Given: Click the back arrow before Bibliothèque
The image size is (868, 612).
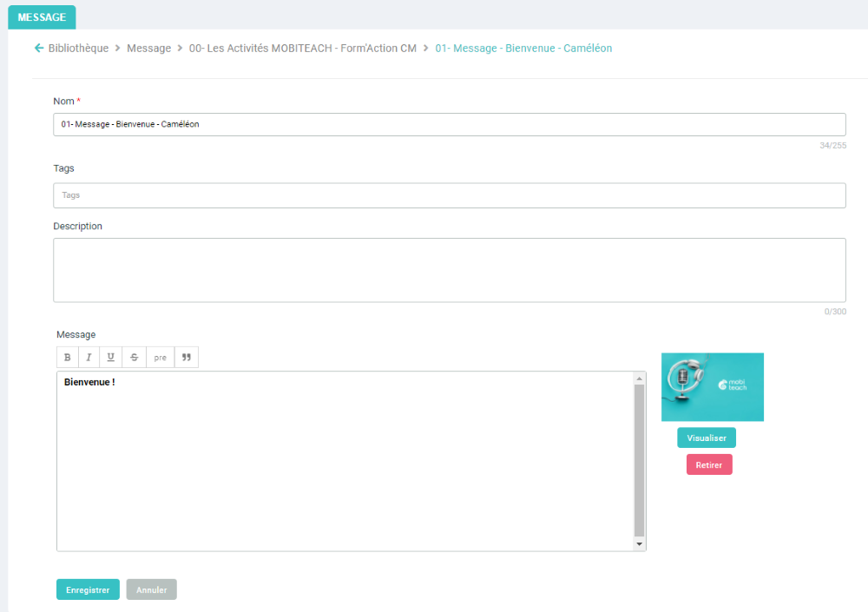Looking at the screenshot, I should pos(39,49).
